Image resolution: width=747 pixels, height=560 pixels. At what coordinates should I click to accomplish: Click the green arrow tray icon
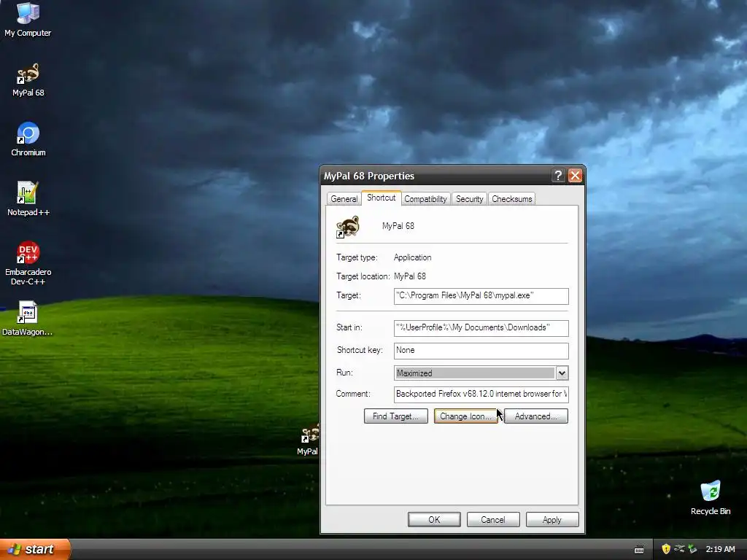(x=692, y=549)
